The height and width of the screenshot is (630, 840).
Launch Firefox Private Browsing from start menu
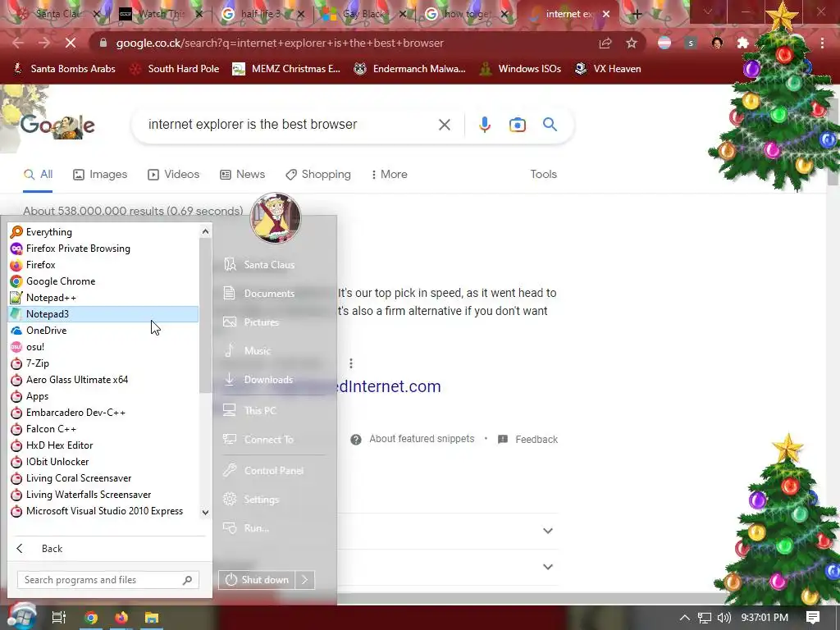(x=103, y=249)
